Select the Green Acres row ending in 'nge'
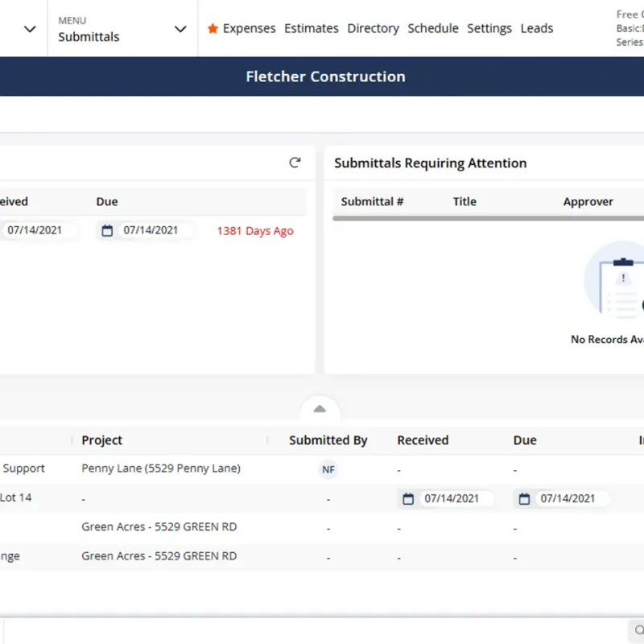644x644 pixels. [x=322, y=556]
